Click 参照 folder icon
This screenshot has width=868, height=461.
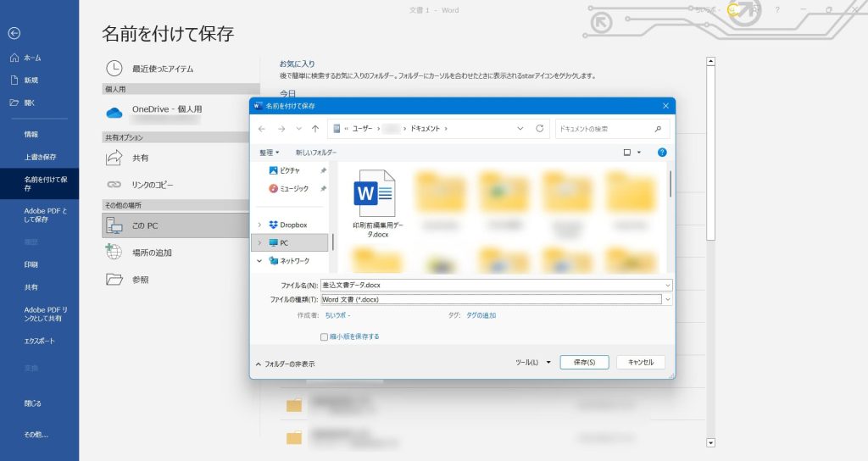pos(114,279)
